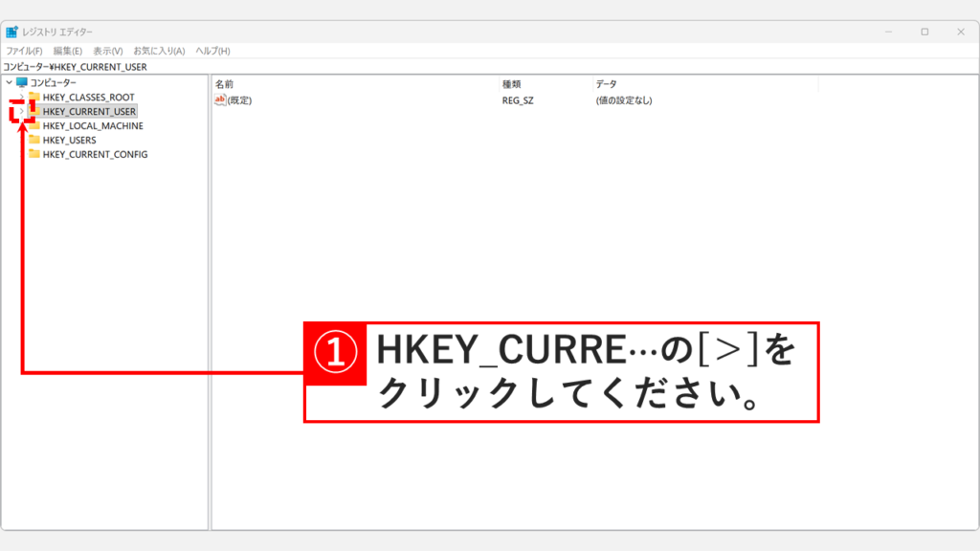
Task: Click the folder icon of HKEY_LOCAL_MACHINE
Action: (x=34, y=125)
